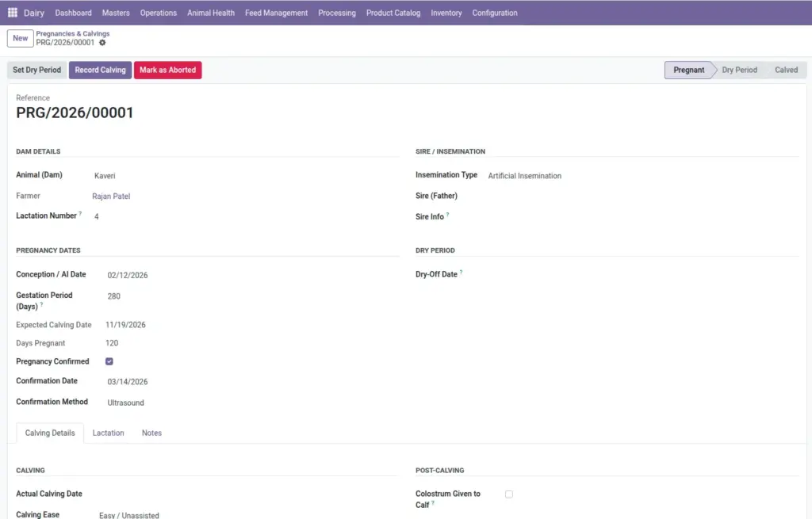The width and height of the screenshot is (812, 519).
Task: Click the Mark as Aborted button
Action: pyautogui.click(x=168, y=70)
